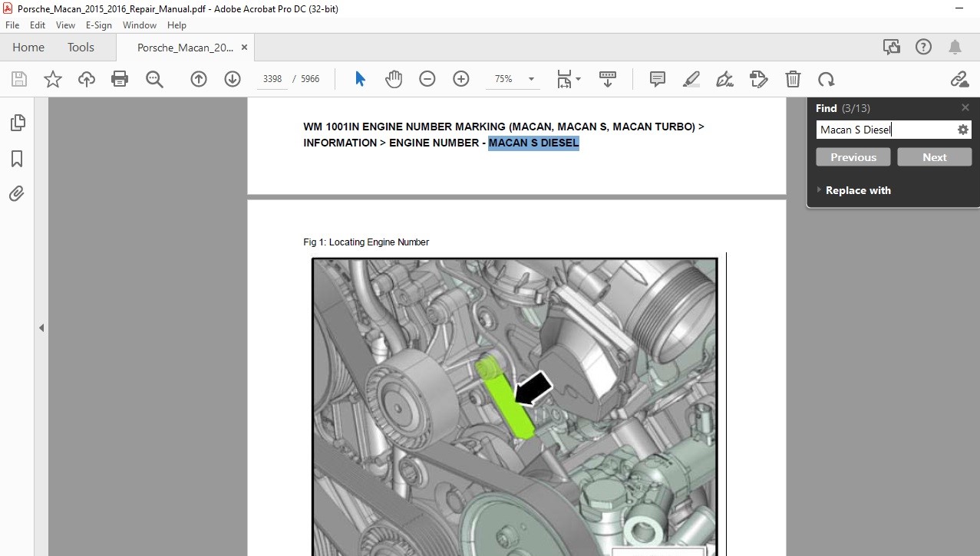Go to the previous page arrow
Viewport: 980px width, 556px height.
[199, 79]
